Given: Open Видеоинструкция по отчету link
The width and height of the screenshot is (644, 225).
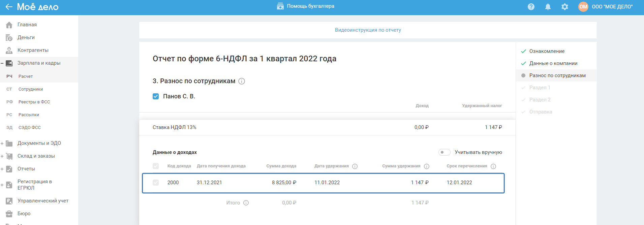Looking at the screenshot, I should pyautogui.click(x=368, y=30).
